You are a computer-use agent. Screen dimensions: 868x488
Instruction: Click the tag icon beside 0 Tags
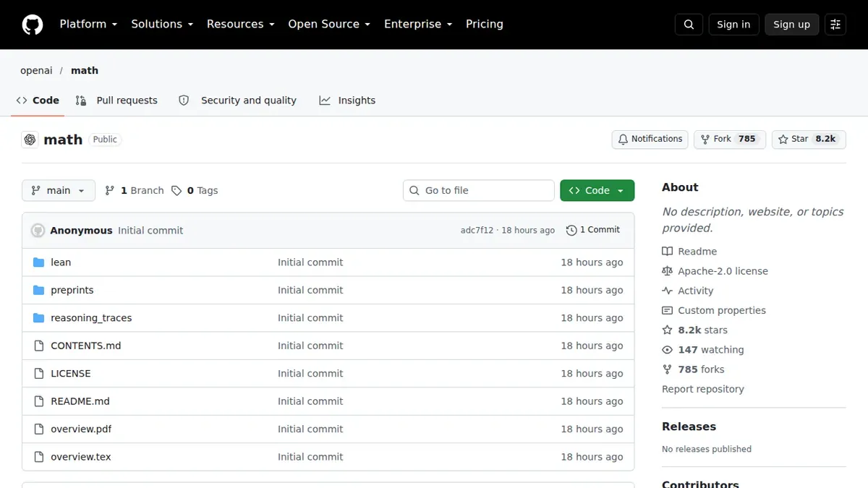click(x=176, y=191)
